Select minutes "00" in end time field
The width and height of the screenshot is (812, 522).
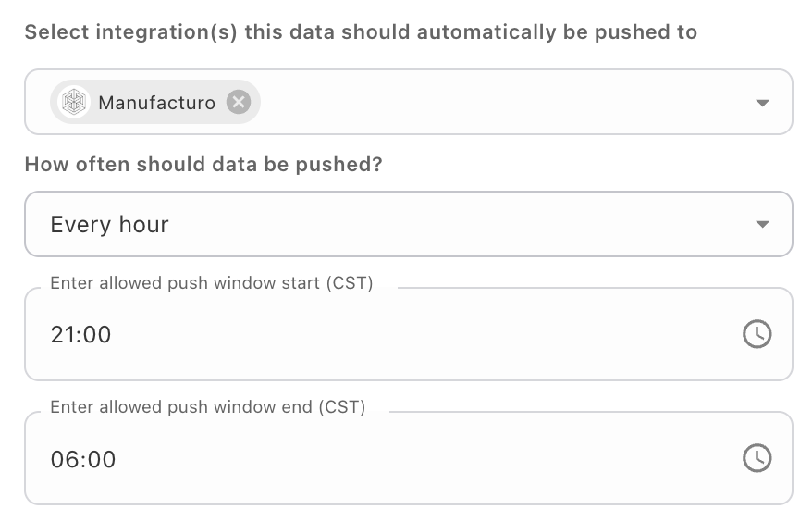coord(101,459)
